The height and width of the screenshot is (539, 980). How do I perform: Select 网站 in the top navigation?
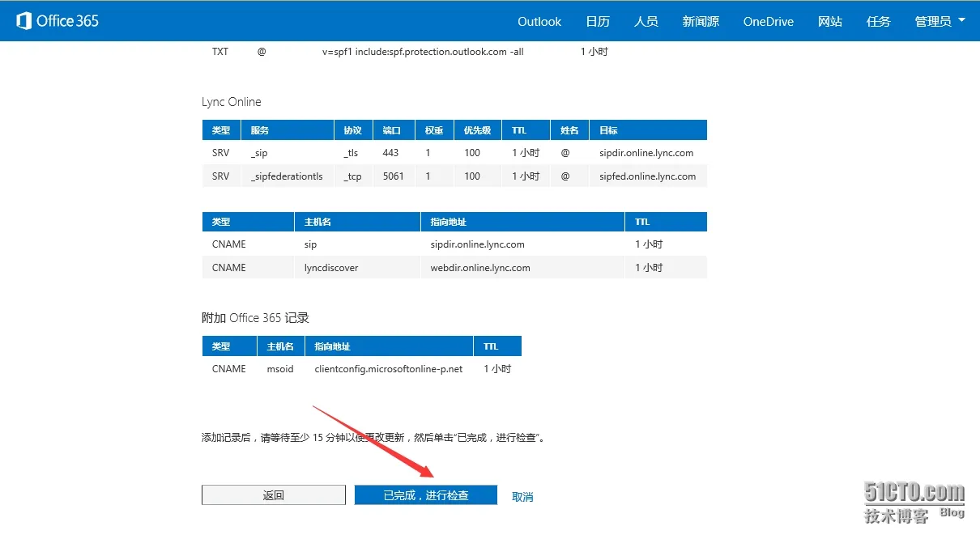830,22
